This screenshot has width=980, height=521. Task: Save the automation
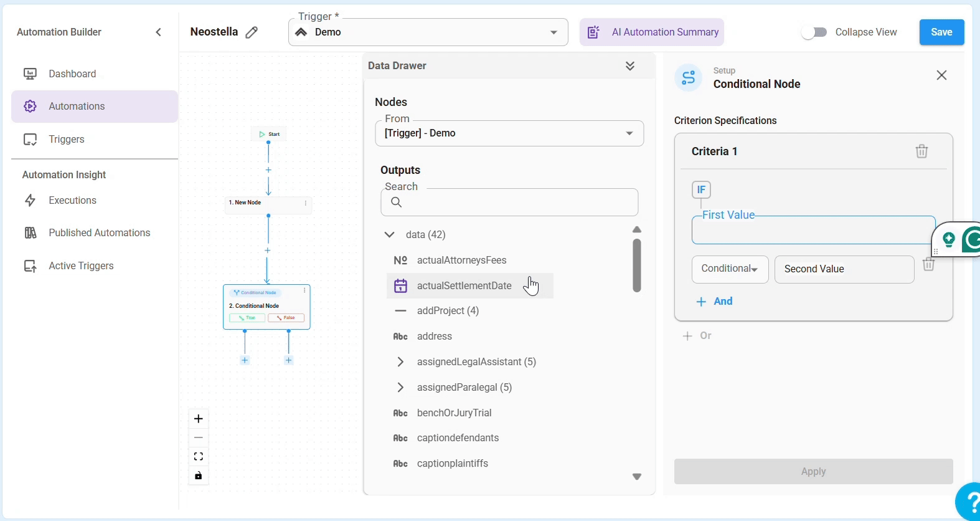click(x=941, y=32)
